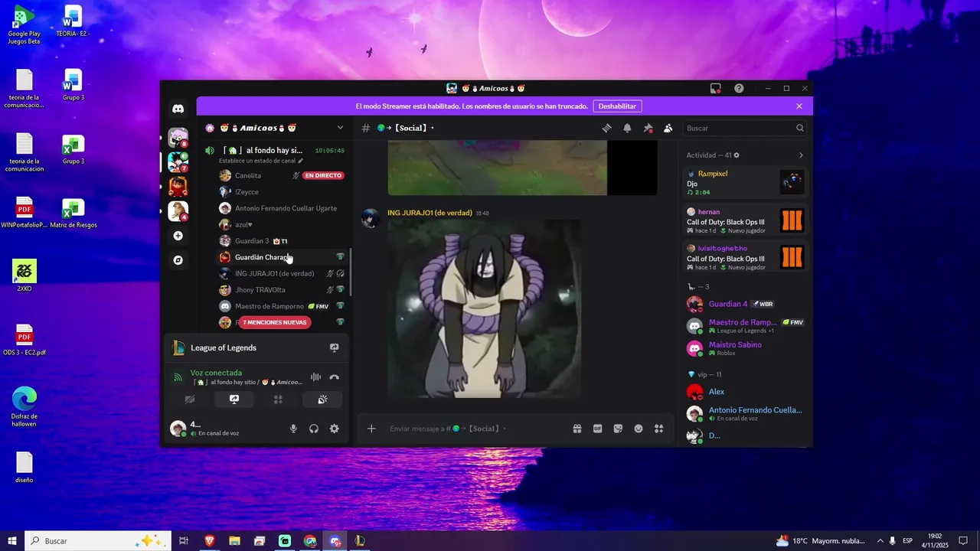Screen dimensions: 980x551
Task: Disconnect from the voice channel
Action: point(335,377)
